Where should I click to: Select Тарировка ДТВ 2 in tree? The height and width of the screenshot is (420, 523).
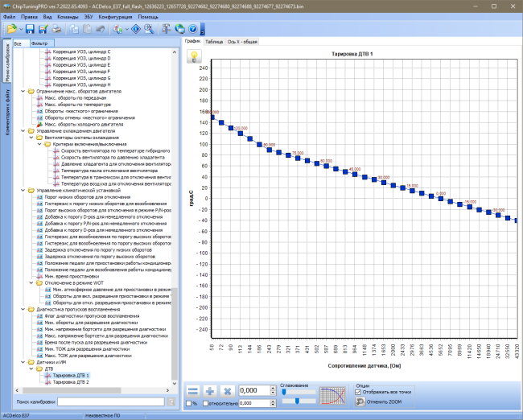point(71,382)
